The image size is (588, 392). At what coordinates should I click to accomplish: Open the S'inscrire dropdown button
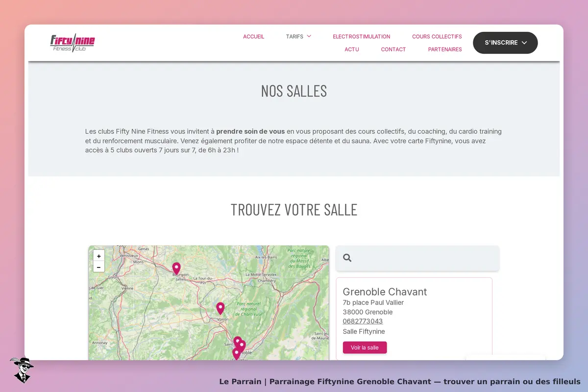pyautogui.click(x=505, y=43)
